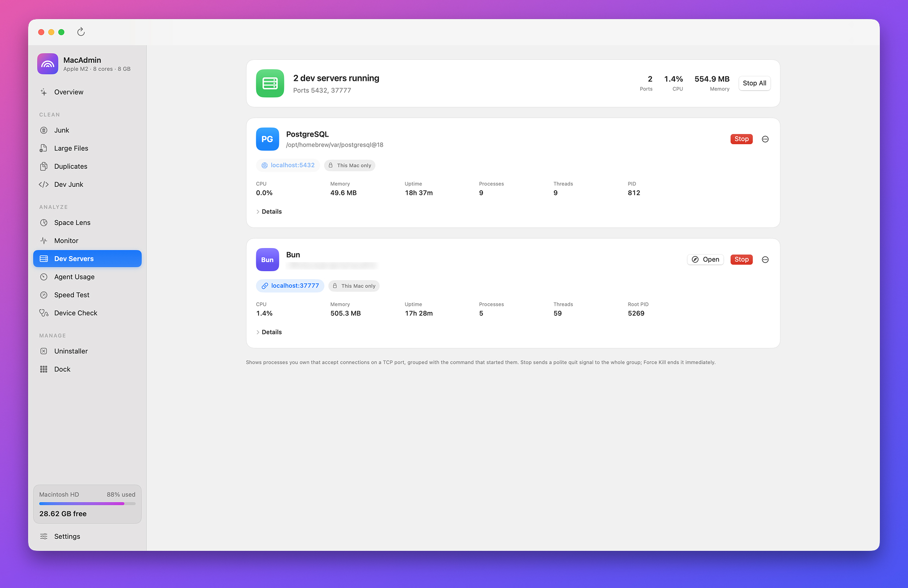The width and height of the screenshot is (908, 588).
Task: Click the Speed Test gauge icon
Action: (44, 295)
